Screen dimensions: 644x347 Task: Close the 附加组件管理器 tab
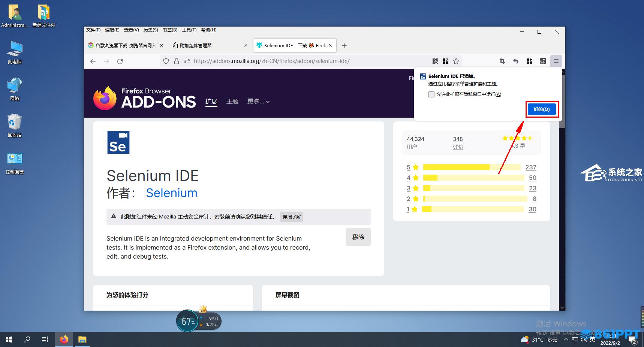point(246,45)
